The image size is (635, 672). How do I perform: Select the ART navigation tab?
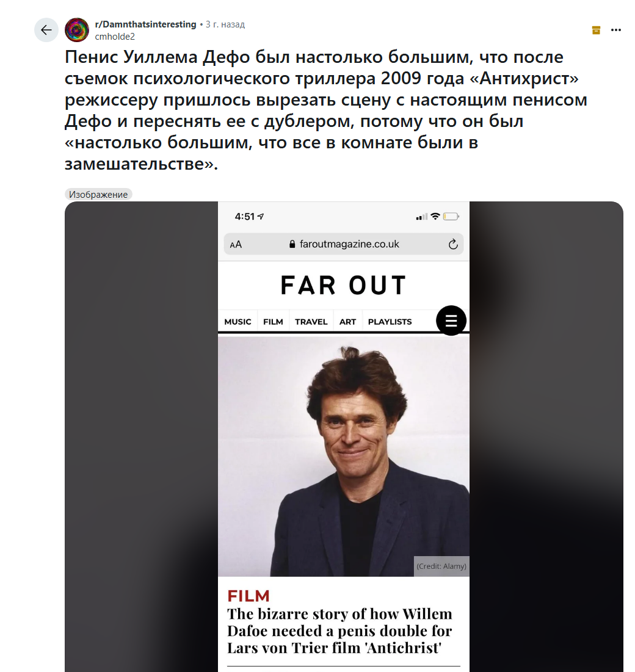pyautogui.click(x=348, y=322)
